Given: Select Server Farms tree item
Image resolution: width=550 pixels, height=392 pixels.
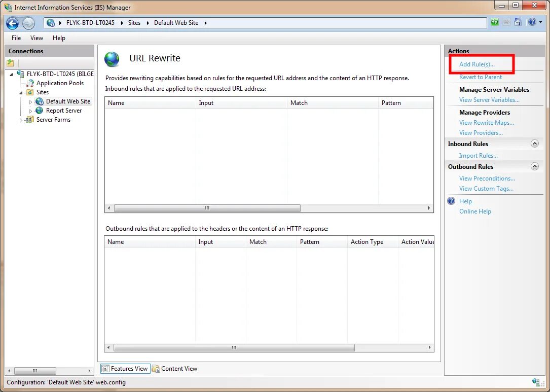Looking at the screenshot, I should (53, 120).
